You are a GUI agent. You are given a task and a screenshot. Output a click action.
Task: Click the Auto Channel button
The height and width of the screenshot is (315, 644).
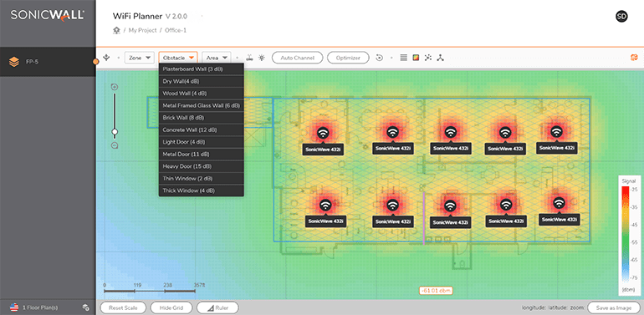pos(298,58)
